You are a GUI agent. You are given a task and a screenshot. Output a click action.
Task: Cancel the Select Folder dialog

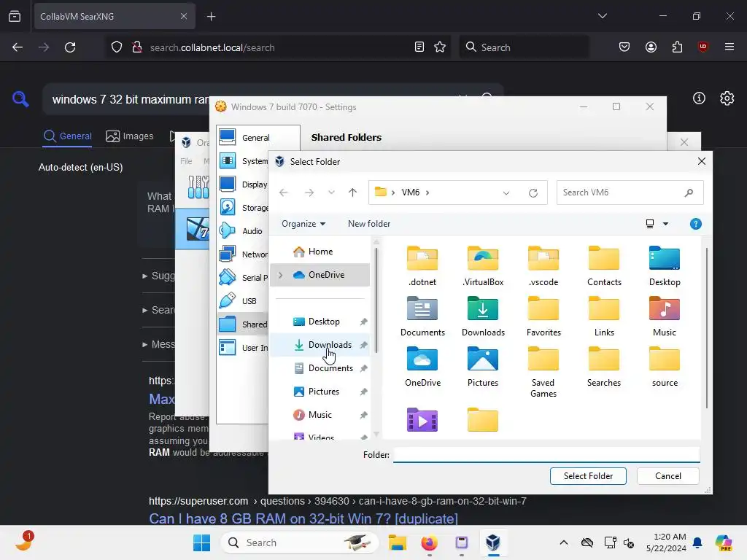click(x=667, y=476)
